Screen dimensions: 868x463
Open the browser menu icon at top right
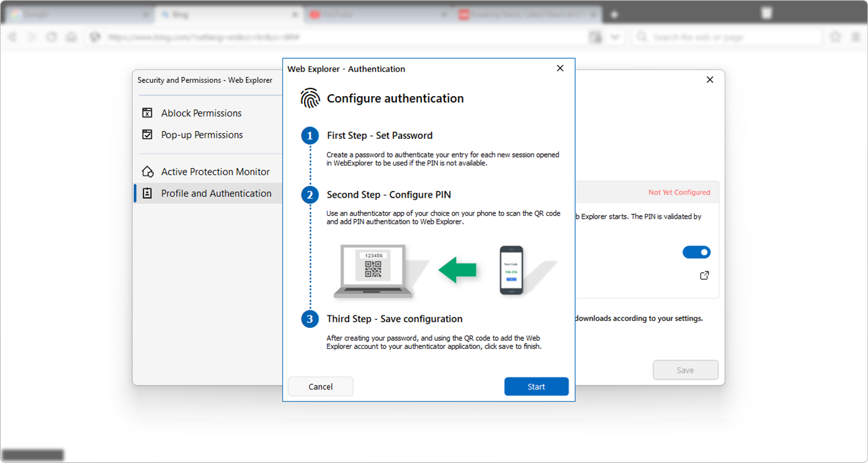pyautogui.click(x=856, y=37)
